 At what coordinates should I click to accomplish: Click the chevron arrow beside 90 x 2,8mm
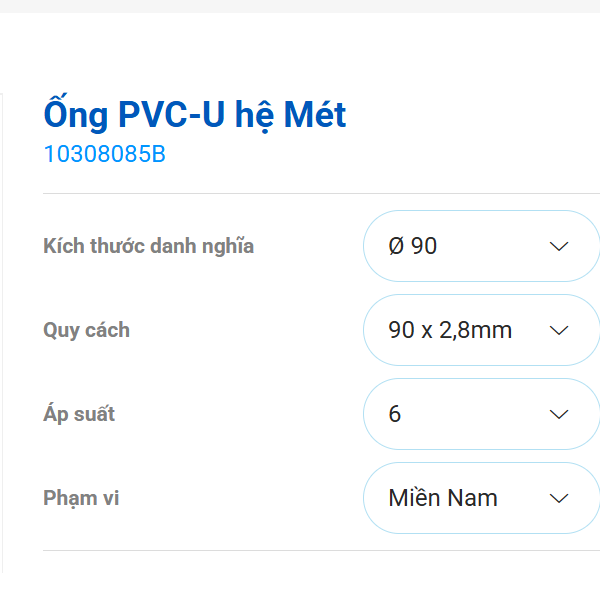559,330
